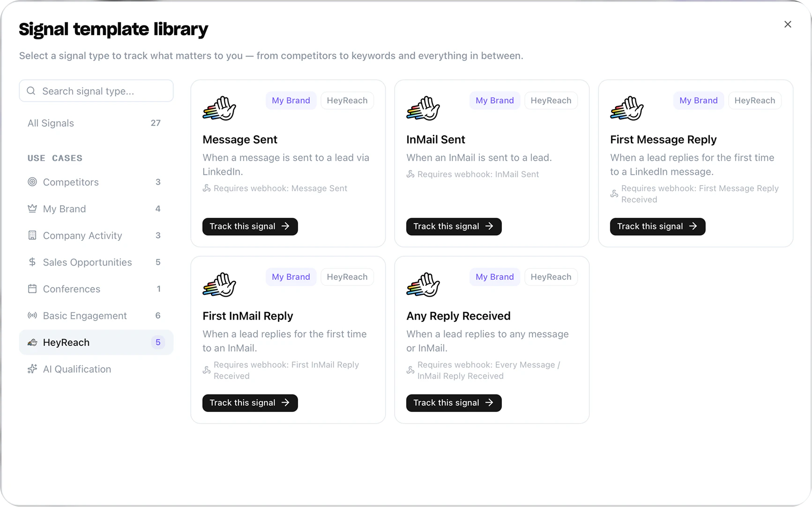Toggle the My Brand tag on Any Reply Received
This screenshot has height=507, width=812.
494,276
